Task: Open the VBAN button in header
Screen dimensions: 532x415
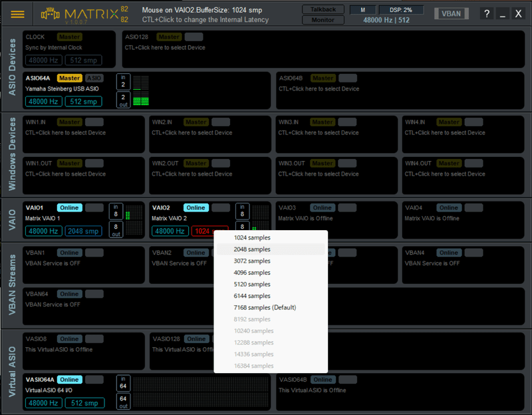Action: pyautogui.click(x=452, y=13)
